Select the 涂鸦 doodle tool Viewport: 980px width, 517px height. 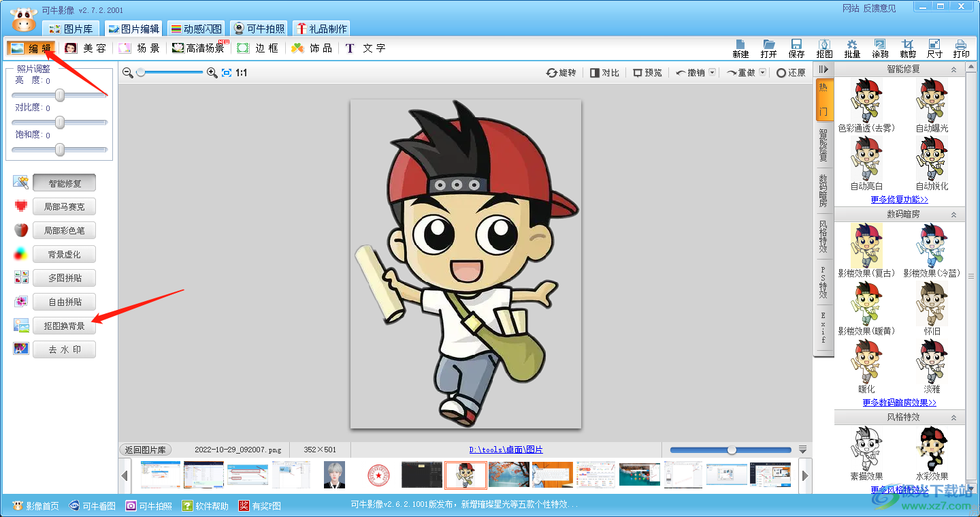[880, 48]
